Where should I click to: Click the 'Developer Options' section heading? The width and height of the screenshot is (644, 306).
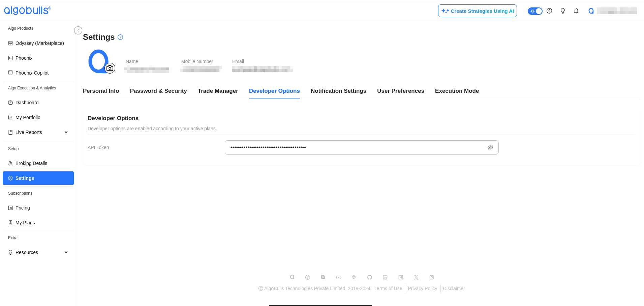pyautogui.click(x=113, y=118)
